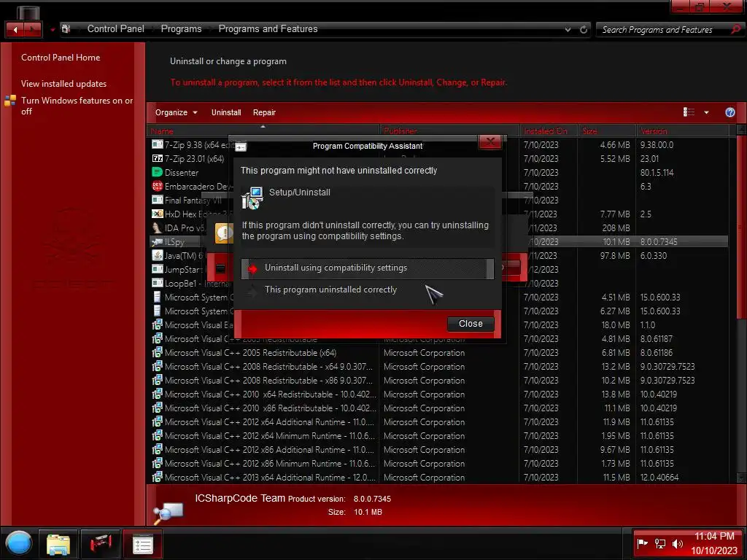Open Control Panel Home link
This screenshot has height=560, width=747.
[x=61, y=57]
